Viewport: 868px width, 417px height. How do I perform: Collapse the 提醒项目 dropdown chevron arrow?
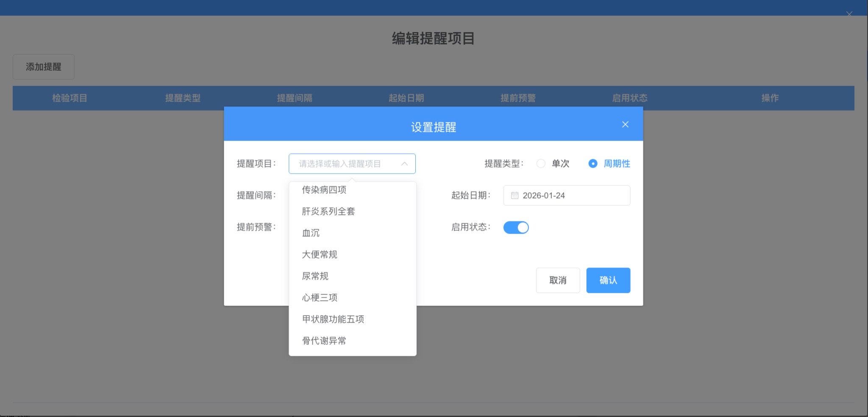coord(404,164)
